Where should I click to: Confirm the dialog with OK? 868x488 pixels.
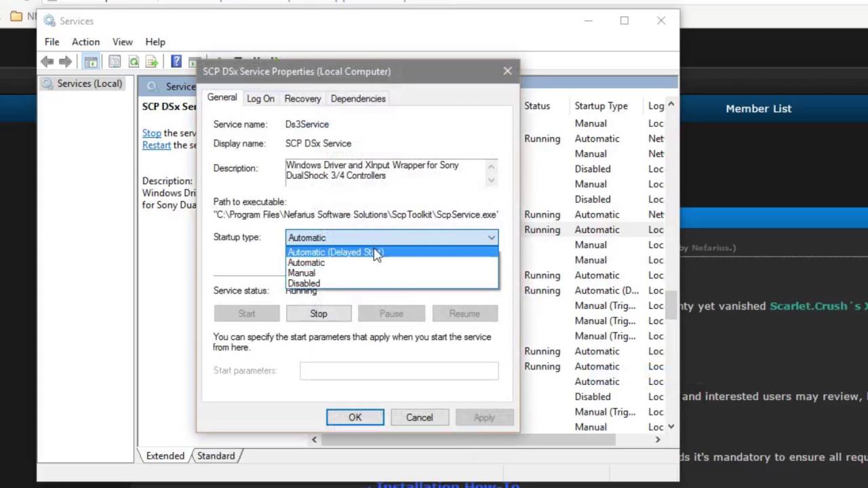pos(355,418)
